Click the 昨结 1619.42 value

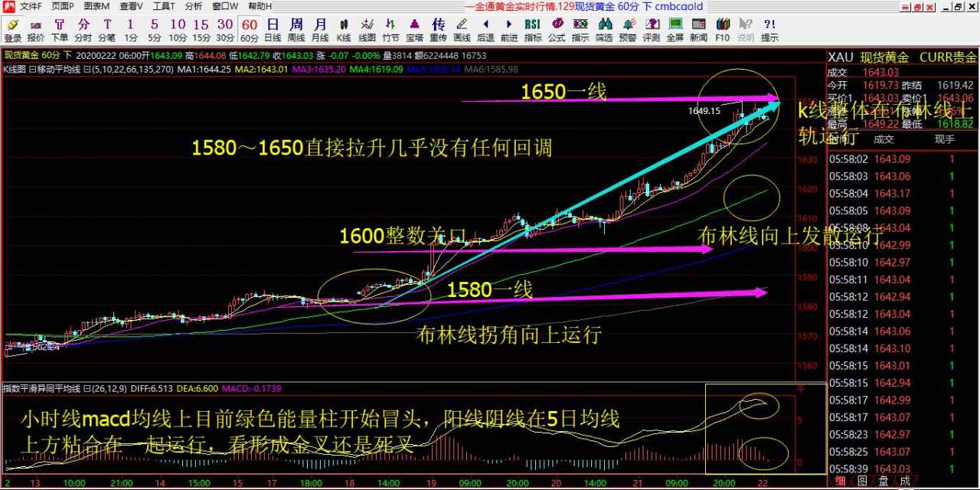point(957,85)
